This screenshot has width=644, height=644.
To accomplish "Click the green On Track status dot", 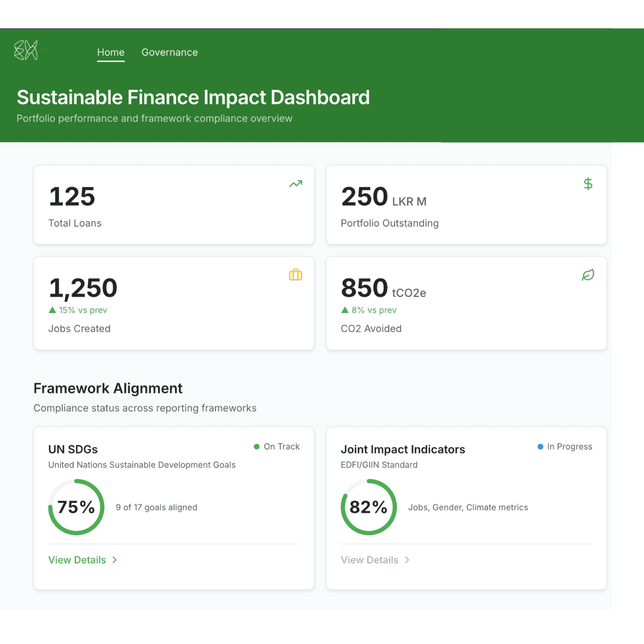I will point(257,447).
